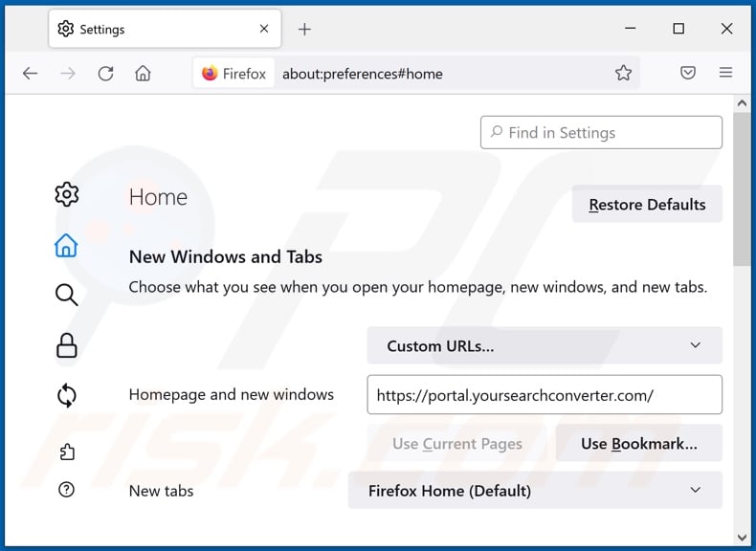Viewport: 756px width, 551px height.
Task: Open the Firefox home page button
Action: point(143,74)
